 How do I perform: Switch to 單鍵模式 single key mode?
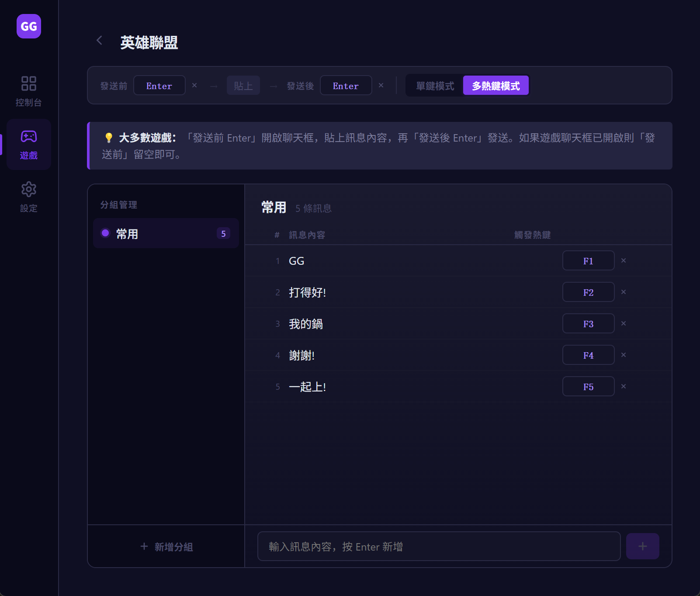click(435, 86)
